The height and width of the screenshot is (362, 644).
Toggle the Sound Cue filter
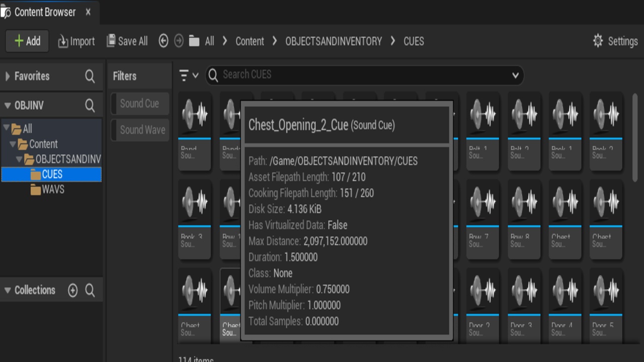pyautogui.click(x=140, y=104)
